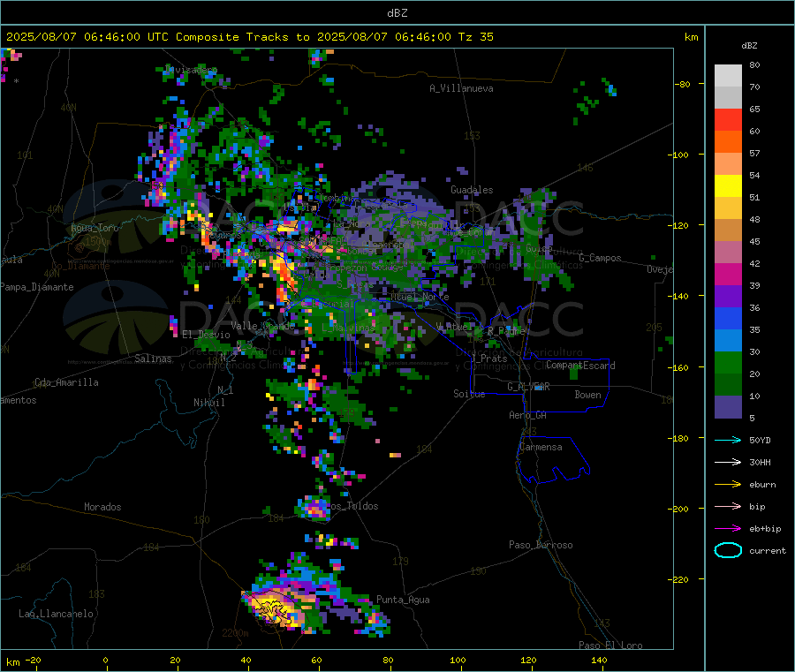
Task: Pick the magenta swatch above 39
Action: click(728, 274)
